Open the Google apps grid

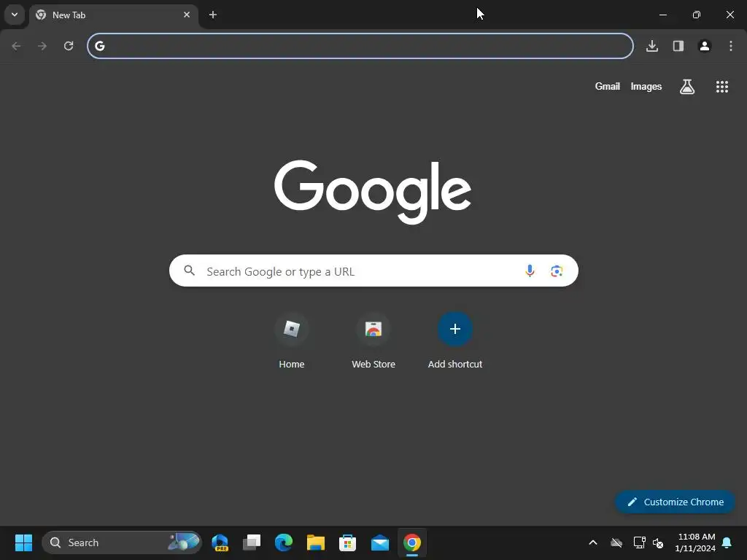tap(722, 87)
